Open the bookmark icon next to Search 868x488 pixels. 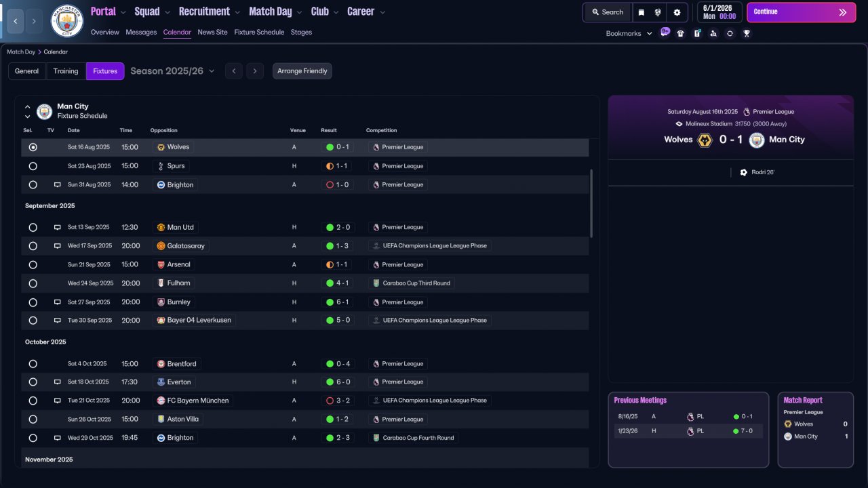point(641,12)
